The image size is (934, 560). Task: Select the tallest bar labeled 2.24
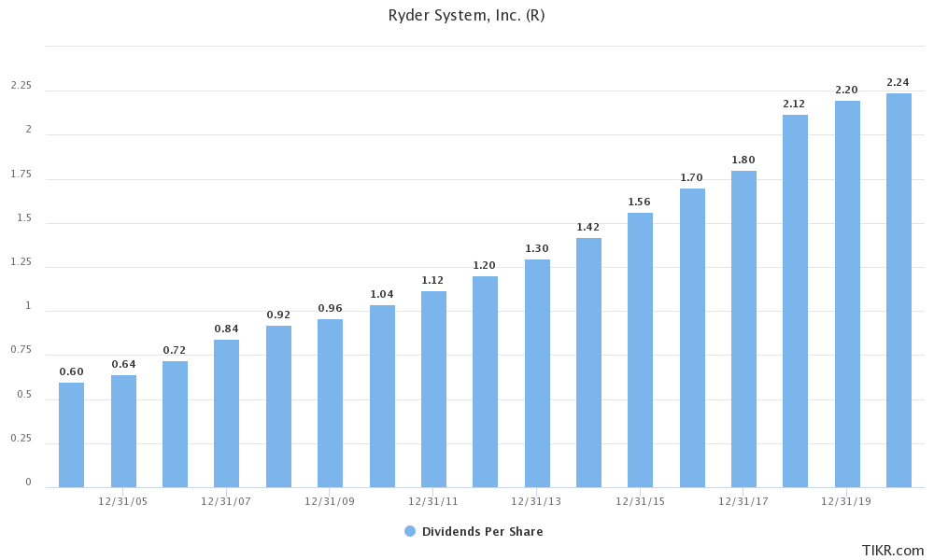click(897, 289)
